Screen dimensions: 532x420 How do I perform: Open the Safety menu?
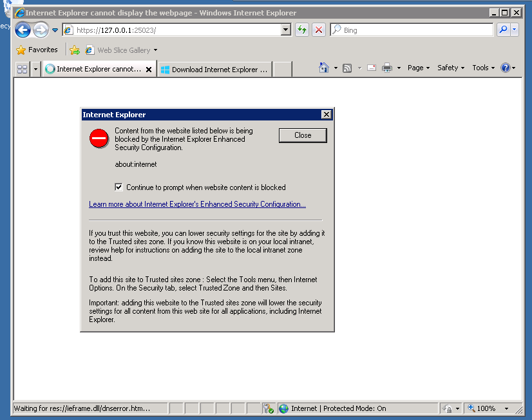(x=451, y=68)
